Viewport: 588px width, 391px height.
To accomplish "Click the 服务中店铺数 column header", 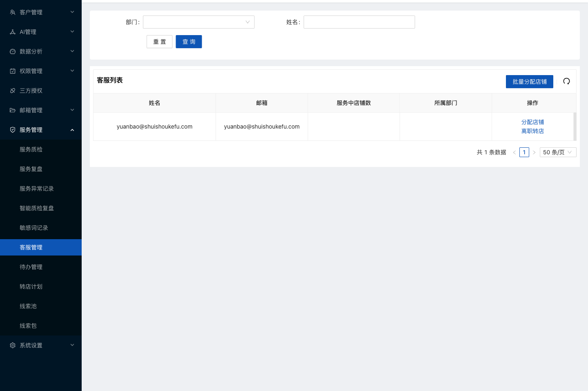I will click(354, 103).
